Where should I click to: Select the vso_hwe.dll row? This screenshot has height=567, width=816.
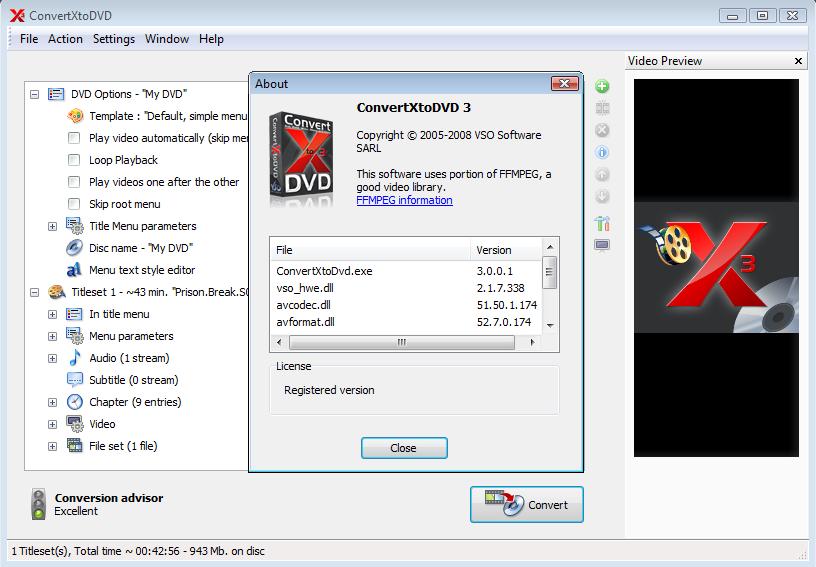point(406,288)
